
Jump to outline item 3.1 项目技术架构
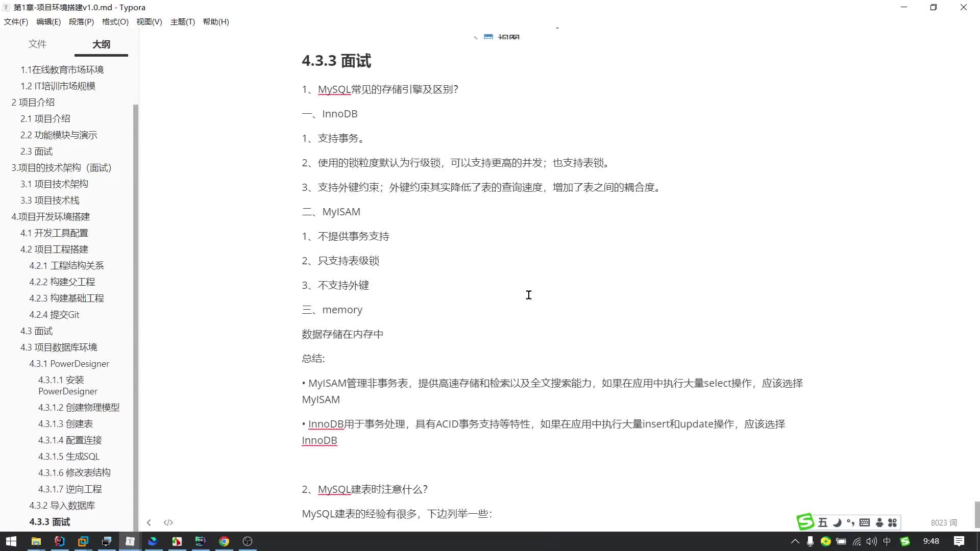tap(54, 184)
